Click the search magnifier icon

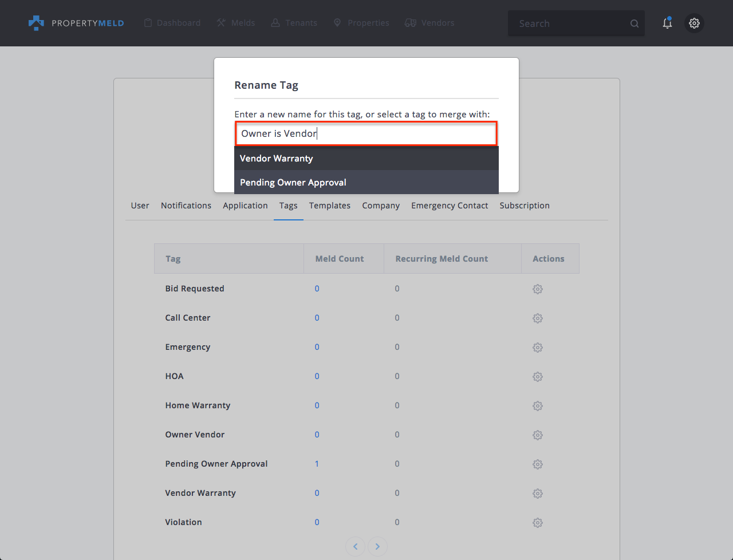(635, 23)
